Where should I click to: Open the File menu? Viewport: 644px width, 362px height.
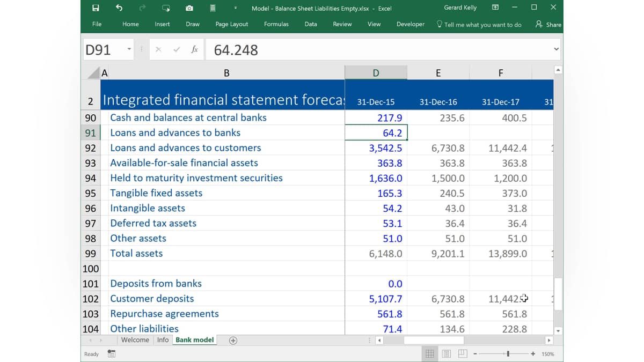coord(97,24)
